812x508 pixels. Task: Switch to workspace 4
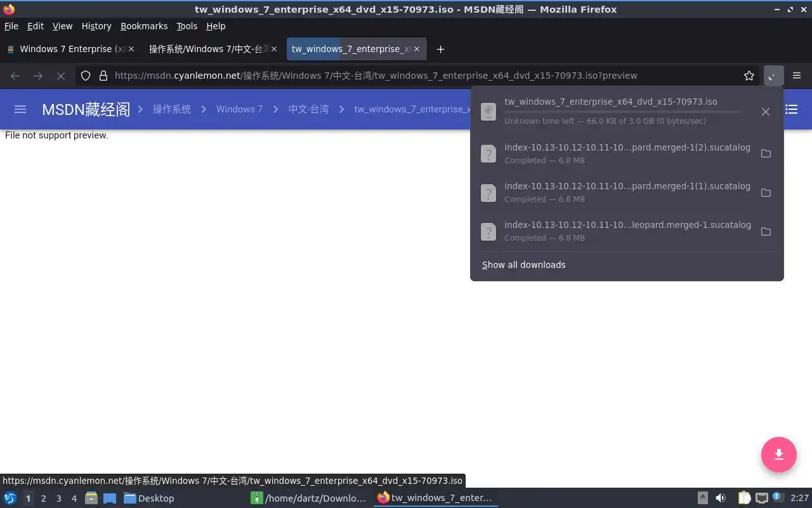74,498
